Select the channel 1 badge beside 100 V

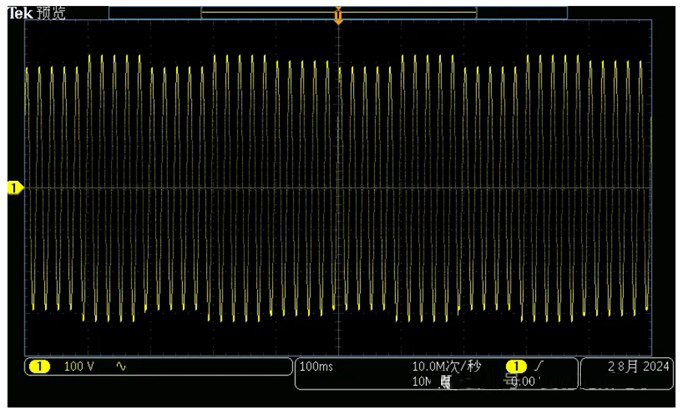point(39,367)
